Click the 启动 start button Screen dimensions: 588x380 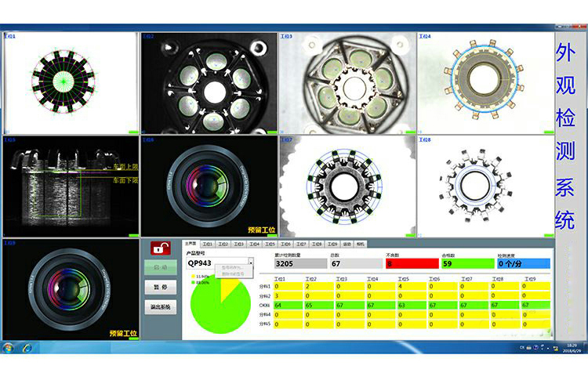click(159, 268)
